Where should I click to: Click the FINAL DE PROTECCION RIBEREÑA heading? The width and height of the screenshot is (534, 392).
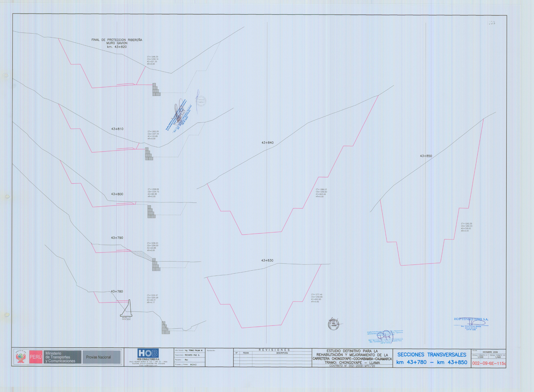coord(117,40)
